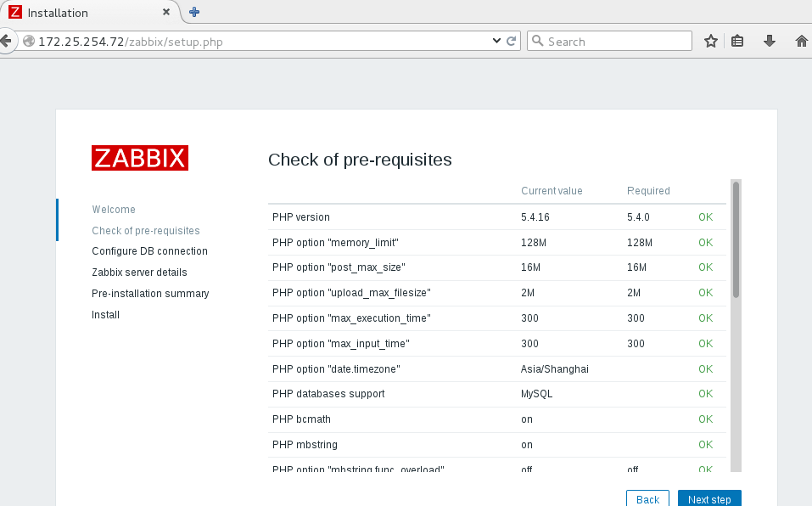
Task: Open a new tab with plus icon
Action: [x=194, y=12]
